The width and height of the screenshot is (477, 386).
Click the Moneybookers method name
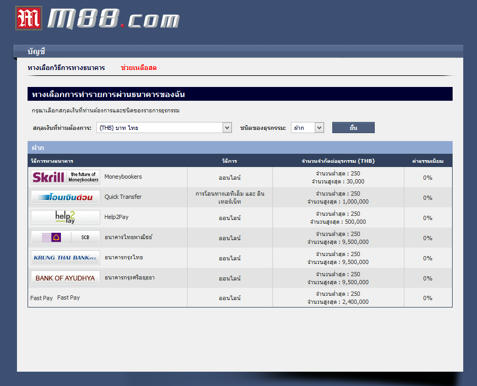(x=123, y=177)
